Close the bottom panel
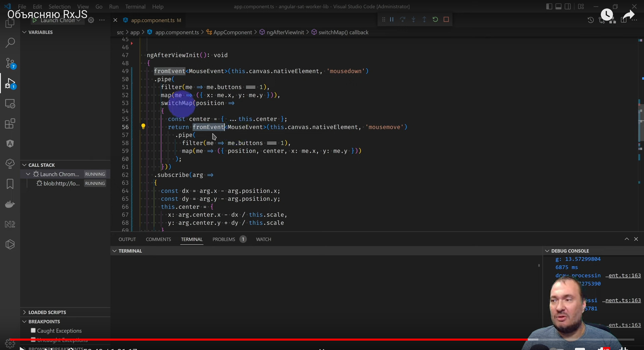The height and width of the screenshot is (350, 644). point(636,239)
